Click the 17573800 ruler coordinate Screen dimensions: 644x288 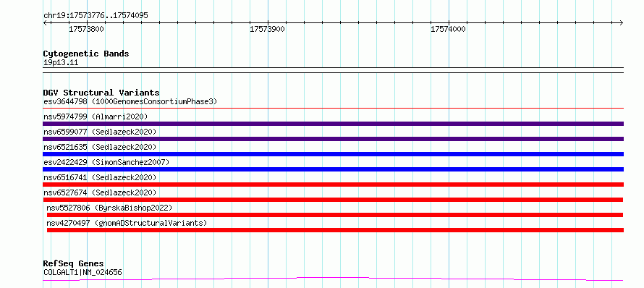(86, 29)
